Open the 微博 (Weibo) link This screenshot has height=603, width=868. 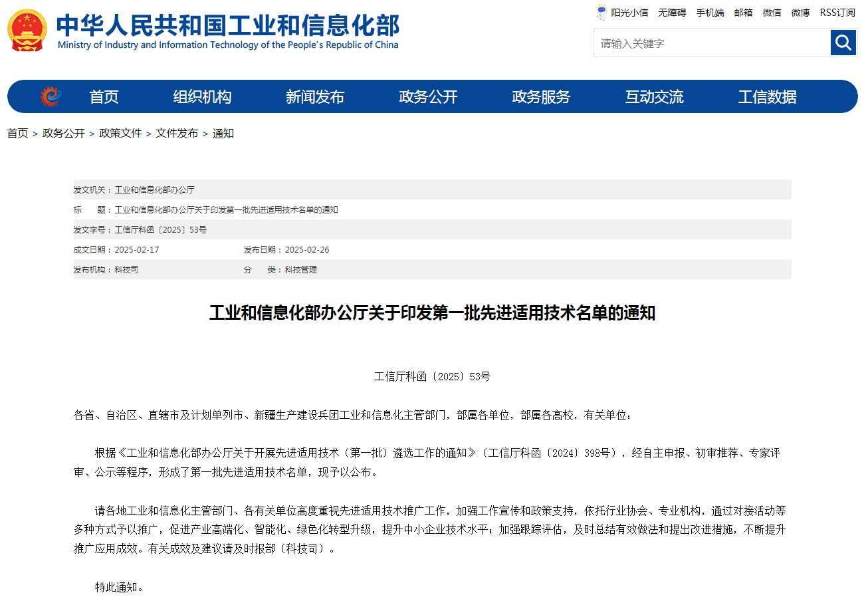800,12
